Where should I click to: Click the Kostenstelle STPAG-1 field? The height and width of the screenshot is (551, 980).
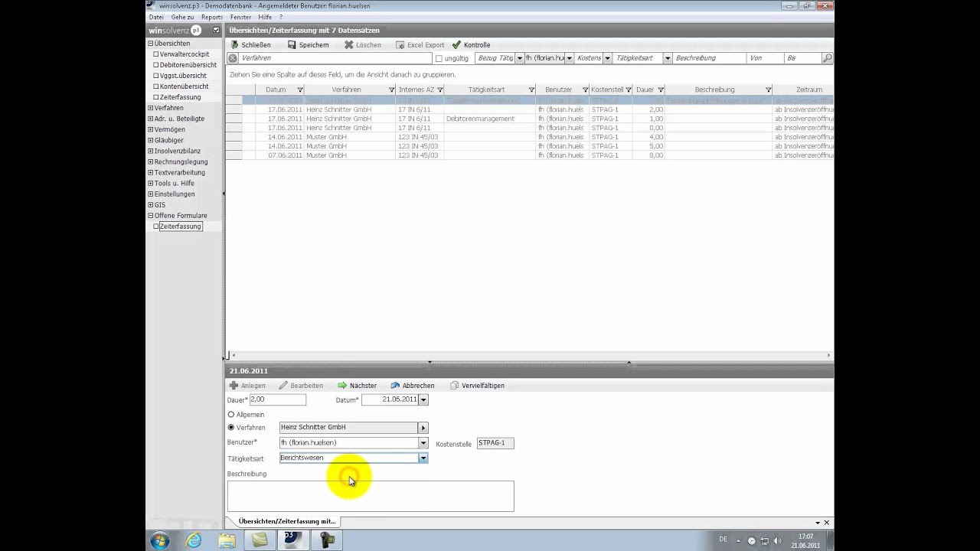(x=495, y=442)
